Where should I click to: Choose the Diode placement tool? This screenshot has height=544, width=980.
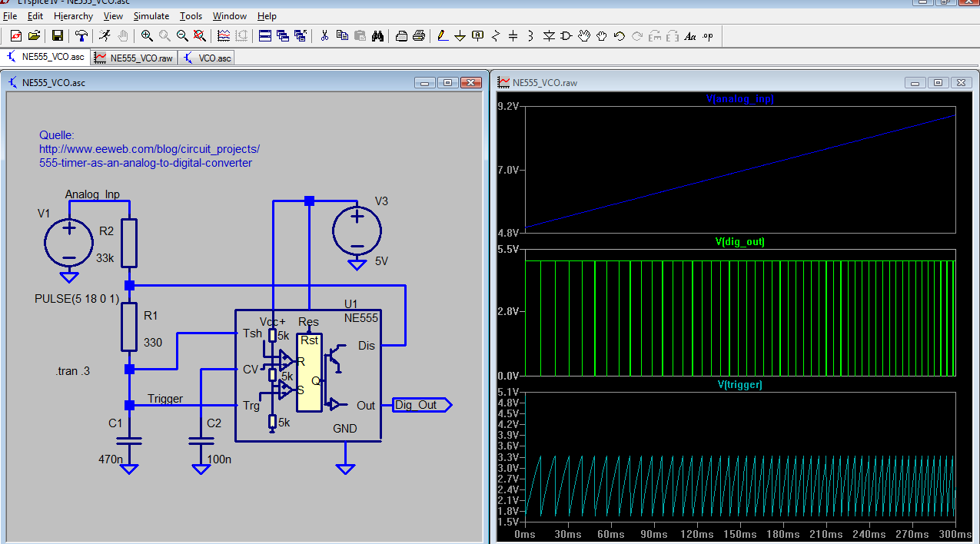[x=549, y=35]
